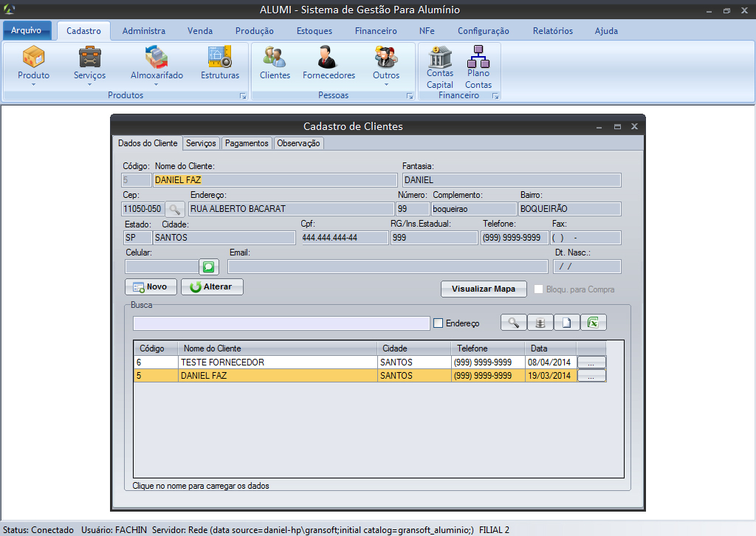Open the Produto ribbon icon

click(33, 57)
